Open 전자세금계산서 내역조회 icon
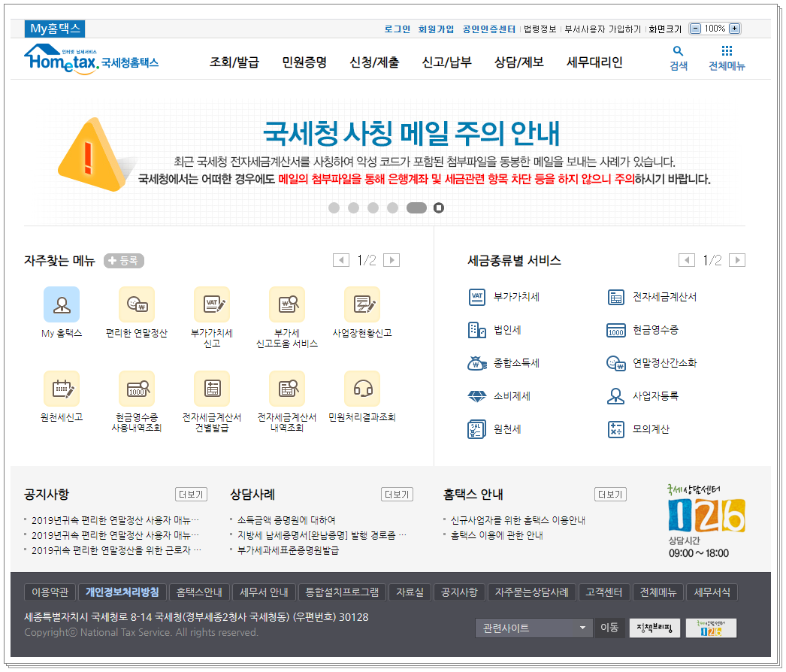The height and width of the screenshot is (672, 786). [287, 388]
